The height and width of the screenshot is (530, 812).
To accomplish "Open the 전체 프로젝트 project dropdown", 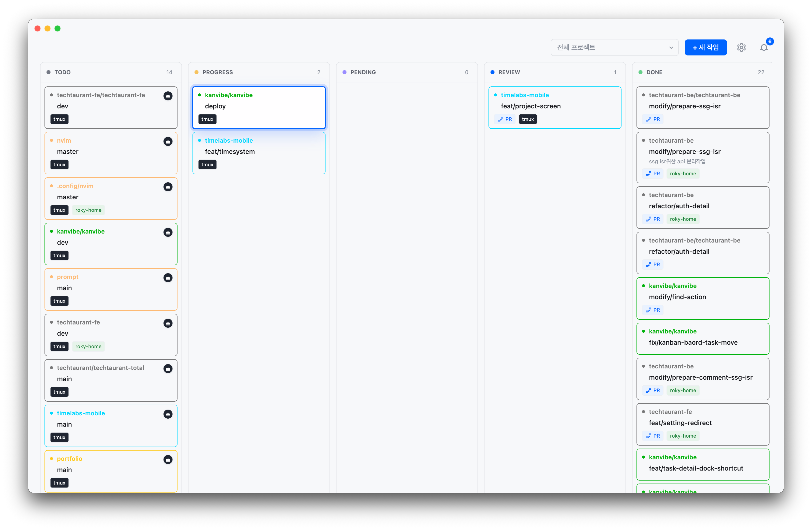I will [x=614, y=47].
